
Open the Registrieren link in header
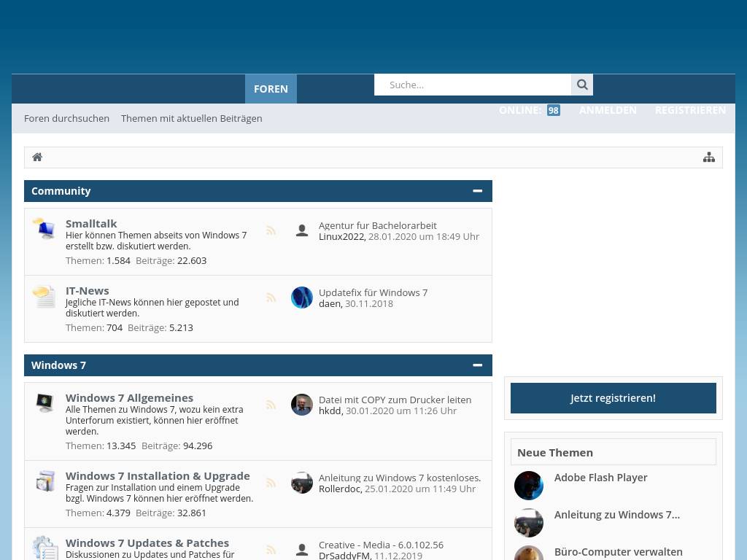689,110
